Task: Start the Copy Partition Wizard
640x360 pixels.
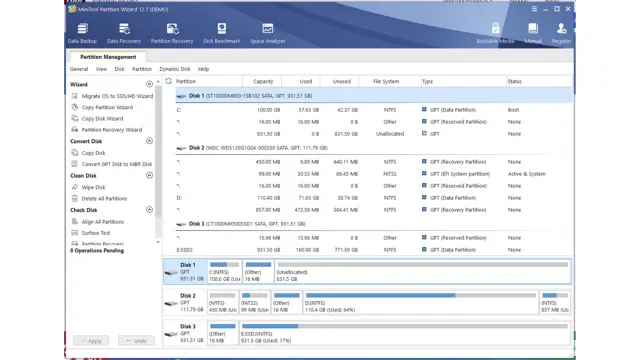Action: point(102,107)
